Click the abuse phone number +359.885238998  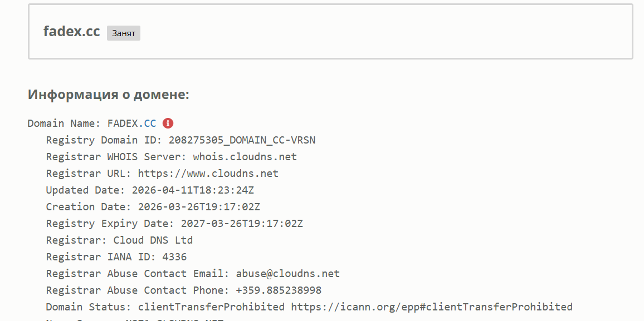pos(279,290)
